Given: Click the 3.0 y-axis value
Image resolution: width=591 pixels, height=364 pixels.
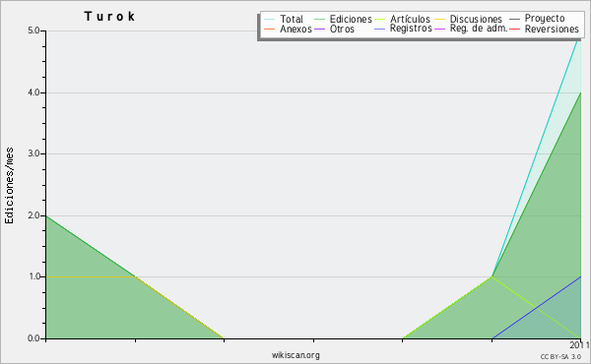Looking at the screenshot, I should point(33,153).
